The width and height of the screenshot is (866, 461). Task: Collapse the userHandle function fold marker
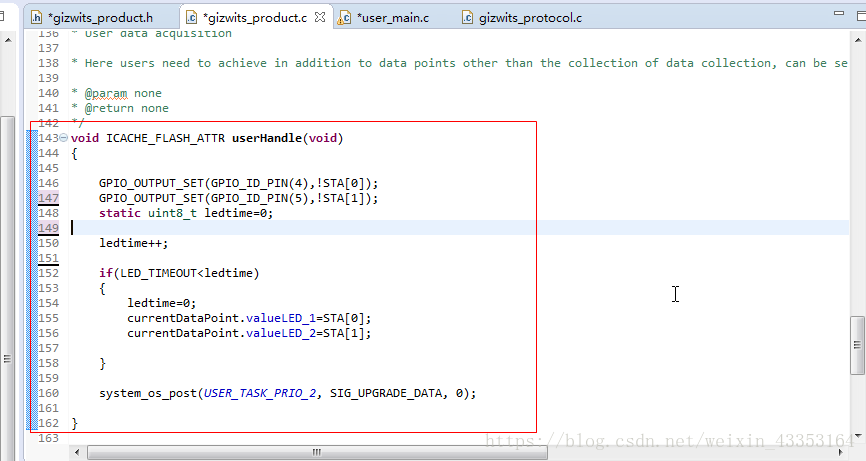point(64,137)
